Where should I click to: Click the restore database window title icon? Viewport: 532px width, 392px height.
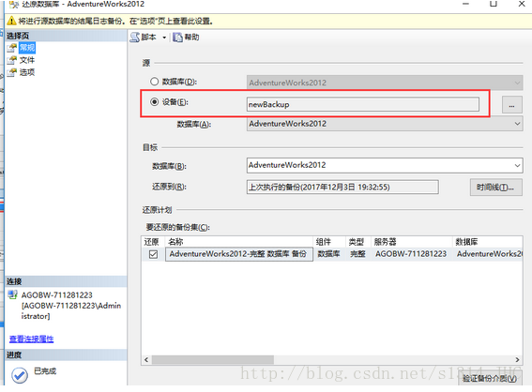(x=14, y=5)
